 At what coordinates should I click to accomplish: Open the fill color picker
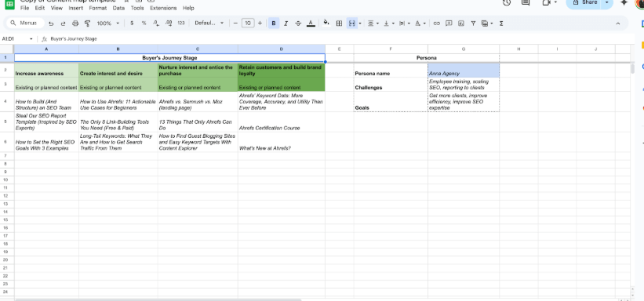[x=326, y=23]
